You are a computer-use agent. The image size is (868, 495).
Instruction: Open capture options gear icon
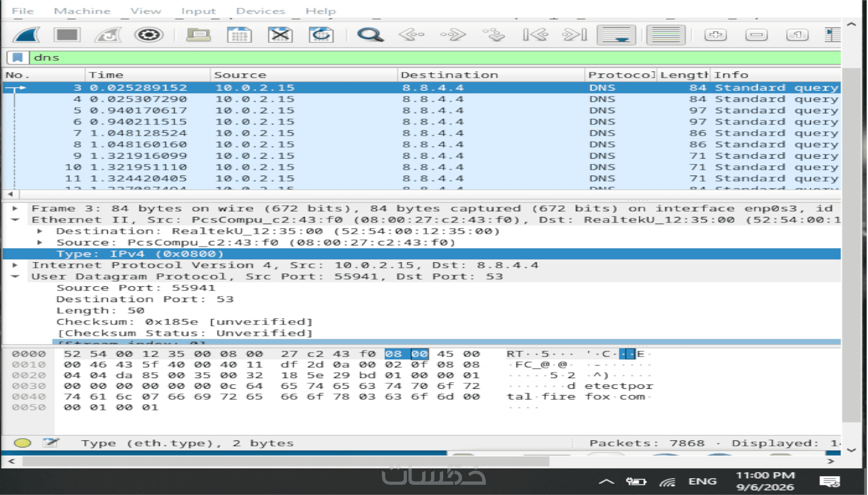pyautogui.click(x=149, y=35)
